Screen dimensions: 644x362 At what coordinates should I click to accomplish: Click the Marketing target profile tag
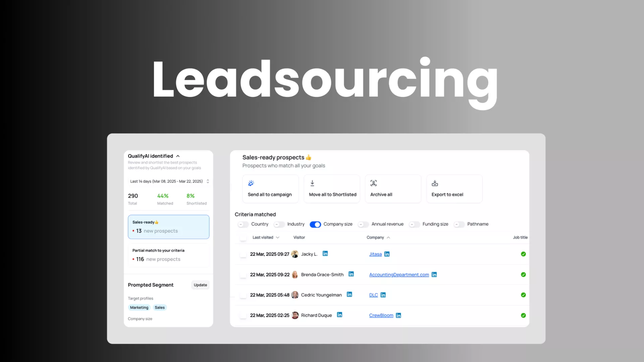point(139,308)
